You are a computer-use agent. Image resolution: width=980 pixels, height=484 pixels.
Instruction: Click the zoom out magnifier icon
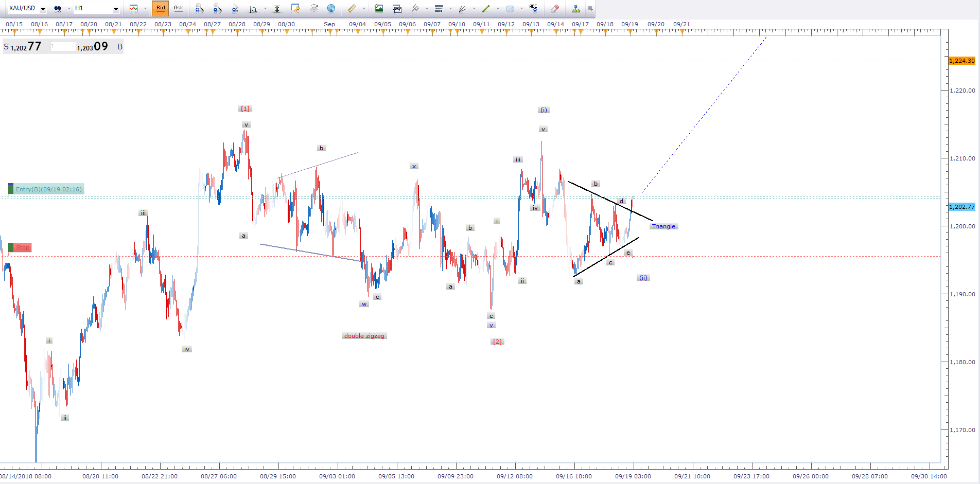pos(217,9)
